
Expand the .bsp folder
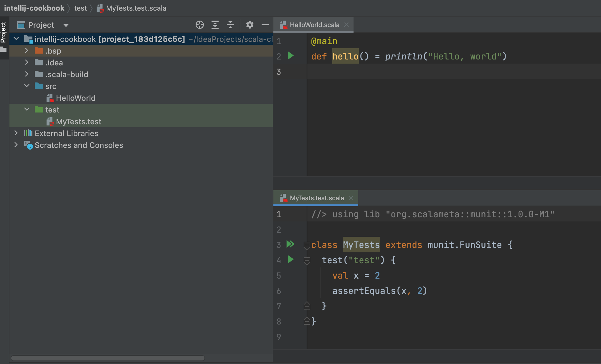27,51
